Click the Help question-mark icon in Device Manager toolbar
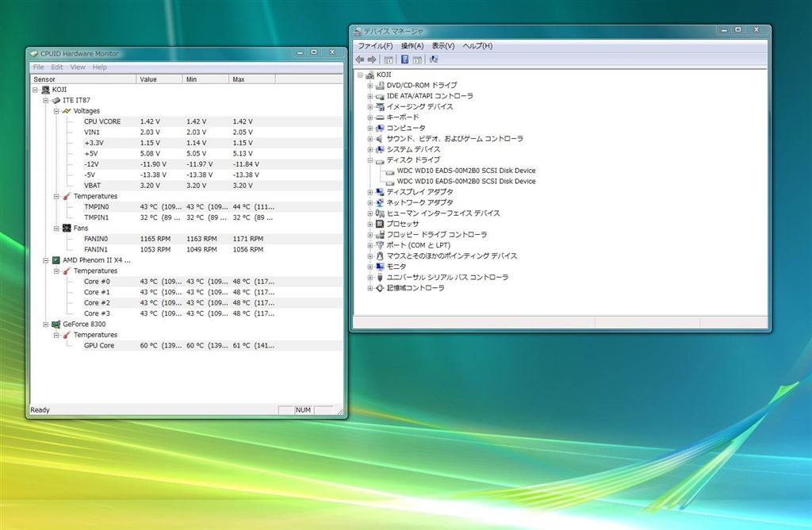Image resolution: width=812 pixels, height=530 pixels. 404,60
